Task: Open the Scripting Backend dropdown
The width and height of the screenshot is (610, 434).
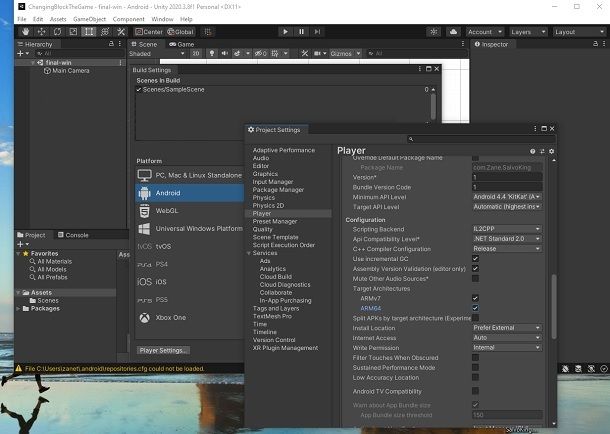Action: point(507,229)
